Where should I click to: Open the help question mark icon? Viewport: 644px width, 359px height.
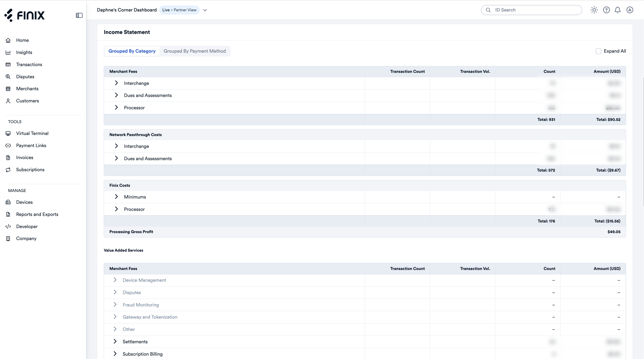tap(606, 10)
